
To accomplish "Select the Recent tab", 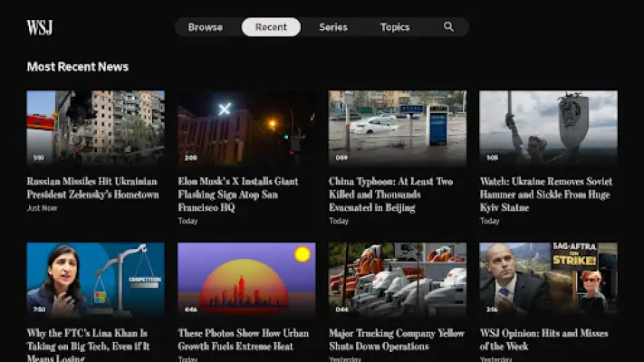I will point(271,27).
